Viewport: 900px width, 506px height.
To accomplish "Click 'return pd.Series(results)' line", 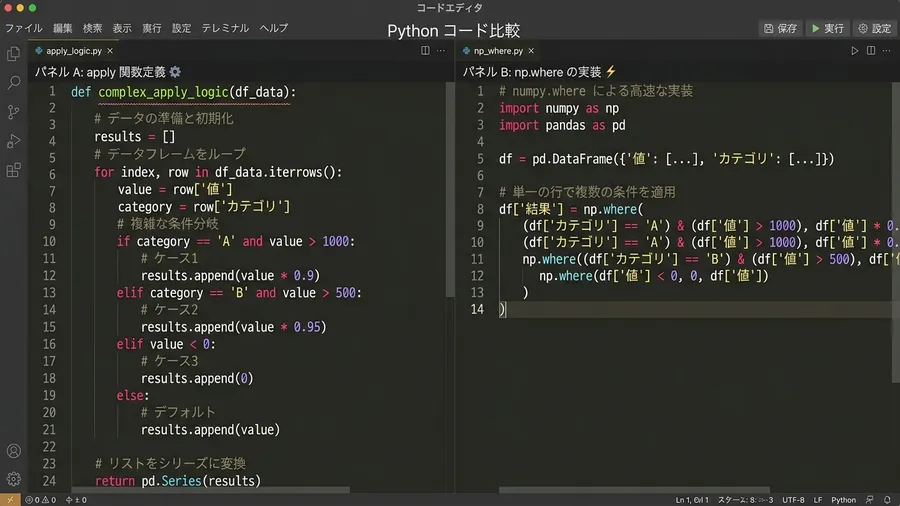I will 178,481.
